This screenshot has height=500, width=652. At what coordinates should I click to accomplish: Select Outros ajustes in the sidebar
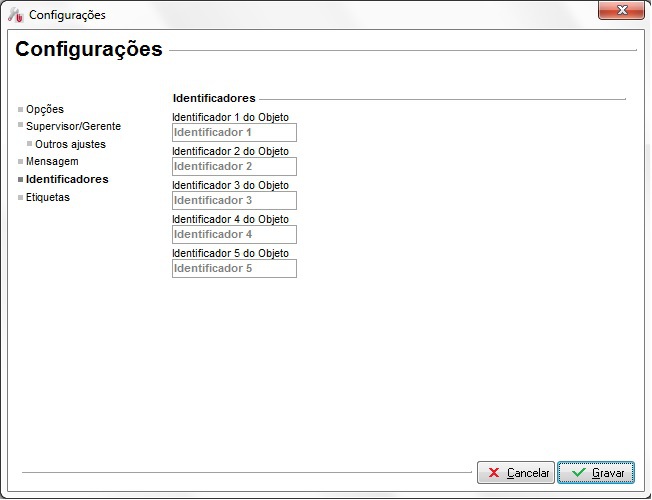[x=70, y=144]
